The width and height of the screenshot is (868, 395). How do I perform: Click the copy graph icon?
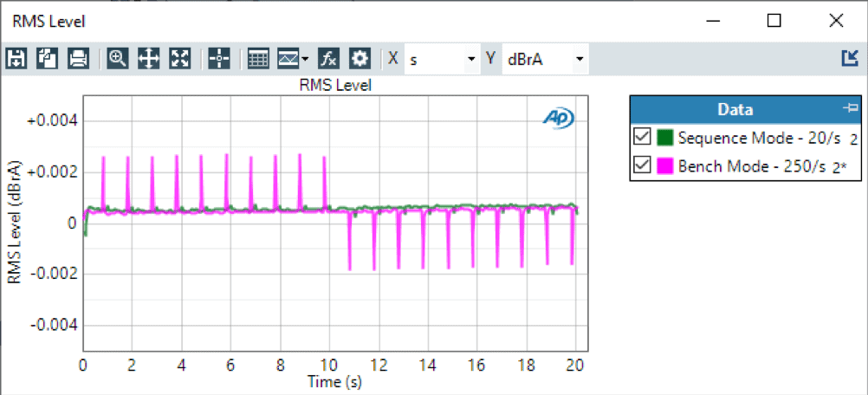pos(47,59)
